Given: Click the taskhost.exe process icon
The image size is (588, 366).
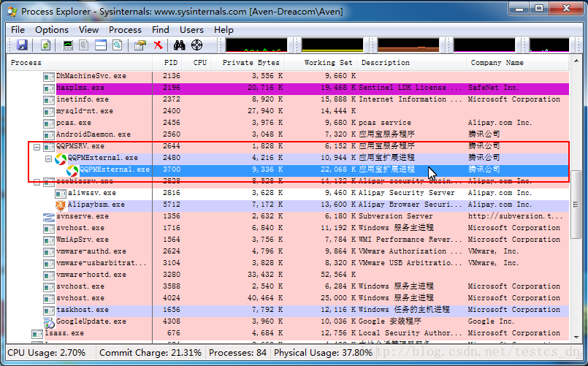Looking at the screenshot, I should (x=49, y=310).
